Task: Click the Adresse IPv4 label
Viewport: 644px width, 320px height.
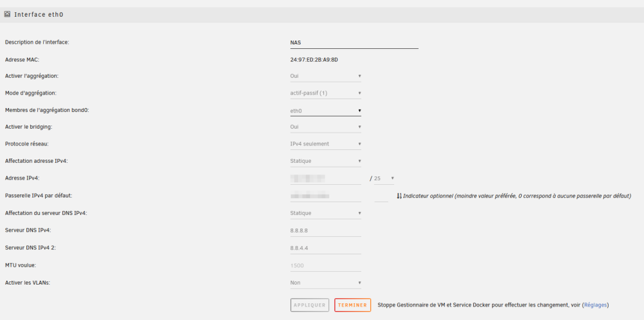Action: pyautogui.click(x=22, y=178)
